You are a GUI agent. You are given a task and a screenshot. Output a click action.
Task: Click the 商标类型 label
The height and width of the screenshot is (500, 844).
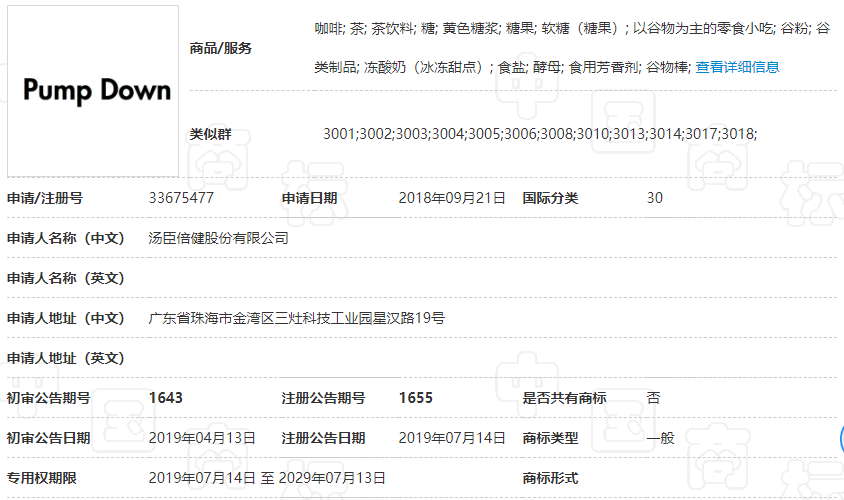pyautogui.click(x=550, y=438)
